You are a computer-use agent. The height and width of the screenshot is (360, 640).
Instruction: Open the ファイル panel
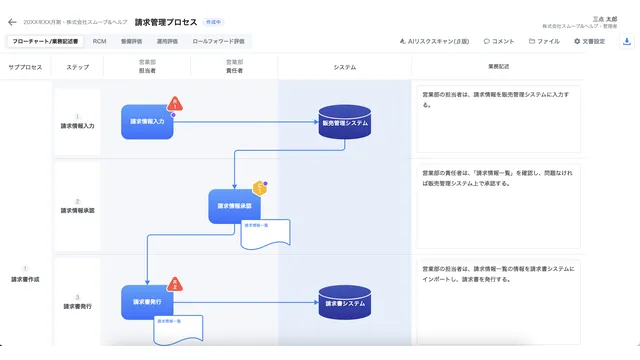pyautogui.click(x=544, y=41)
